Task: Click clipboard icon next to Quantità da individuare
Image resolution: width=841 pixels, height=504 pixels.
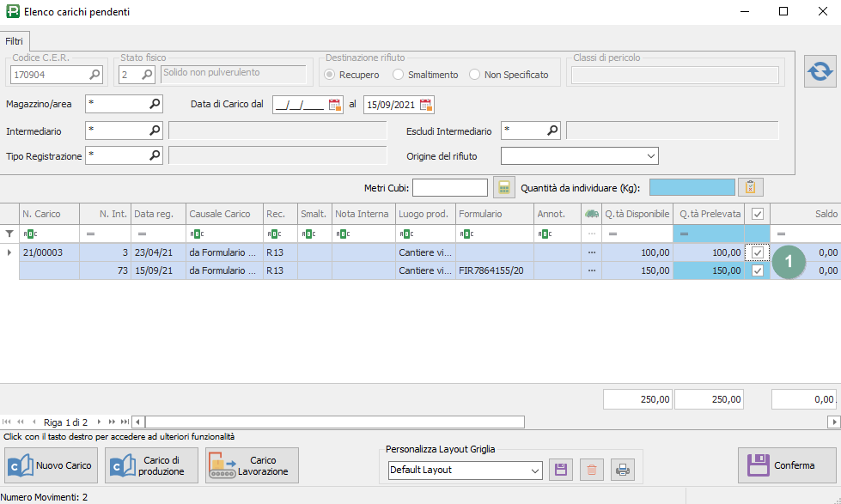Action: click(x=750, y=187)
